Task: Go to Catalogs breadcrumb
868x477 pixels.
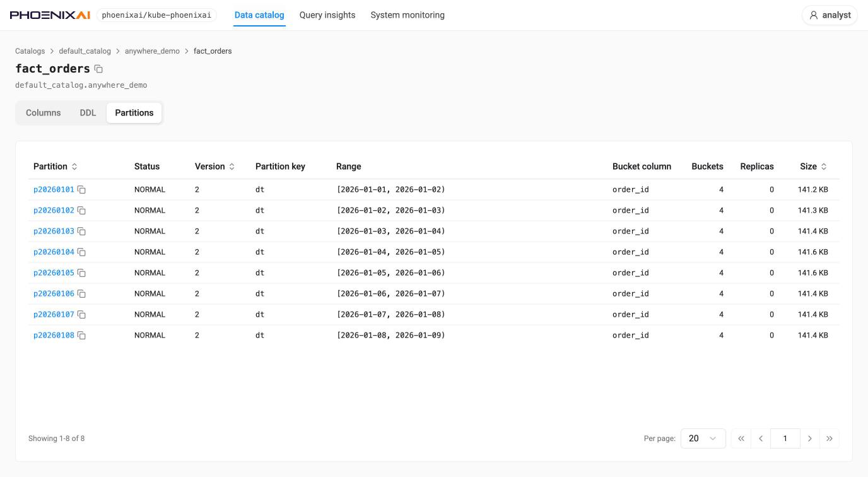Action: (30, 51)
